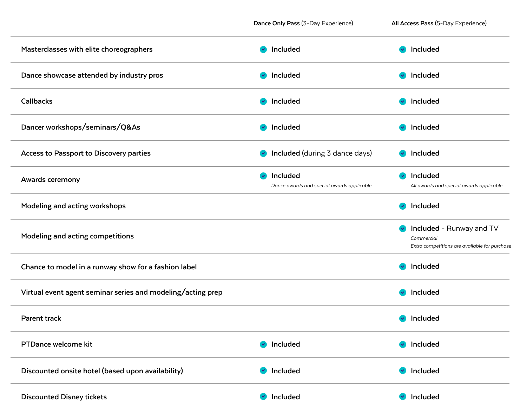Screen dimensions: 520x420
Task: Select the All Access Pass column header
Action: pos(439,23)
